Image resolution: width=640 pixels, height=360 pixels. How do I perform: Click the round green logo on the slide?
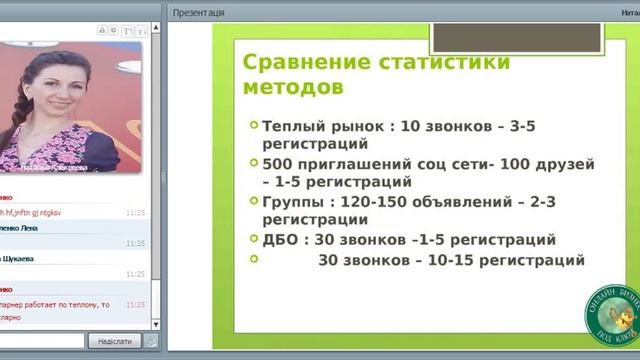612,315
